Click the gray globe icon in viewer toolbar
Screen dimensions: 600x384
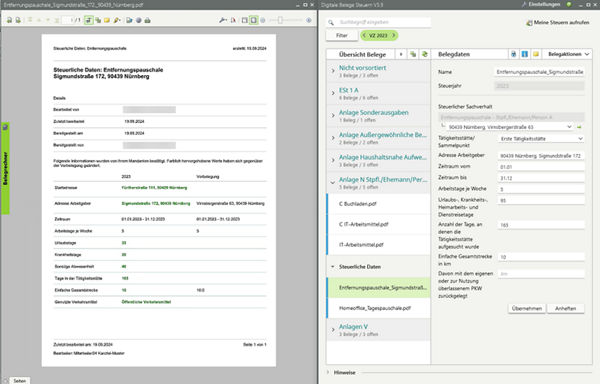[139, 20]
